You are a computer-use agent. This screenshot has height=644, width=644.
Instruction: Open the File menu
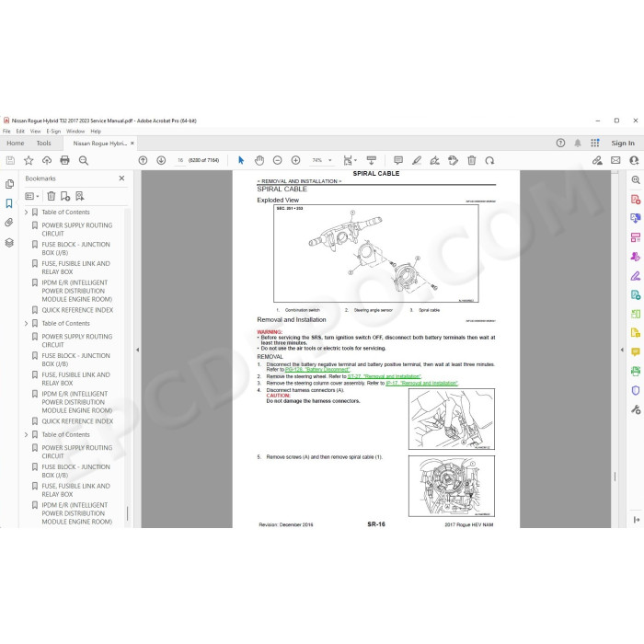(6, 131)
